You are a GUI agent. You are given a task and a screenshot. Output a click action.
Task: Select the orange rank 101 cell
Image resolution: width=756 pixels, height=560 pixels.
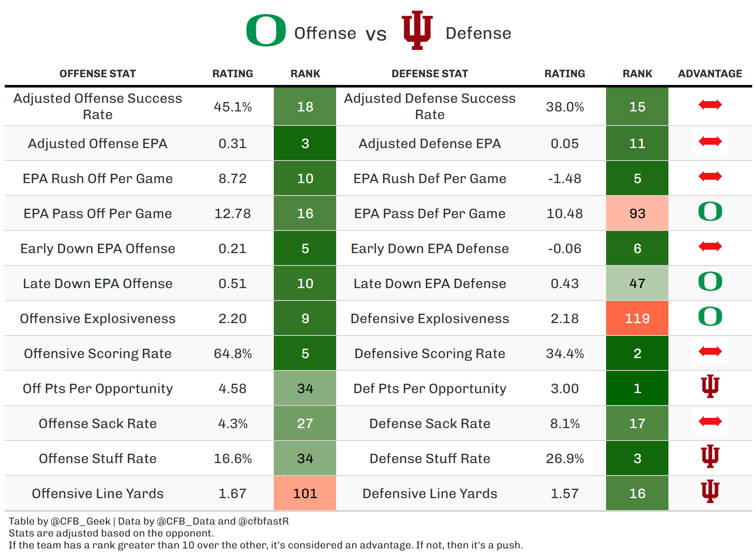point(305,493)
